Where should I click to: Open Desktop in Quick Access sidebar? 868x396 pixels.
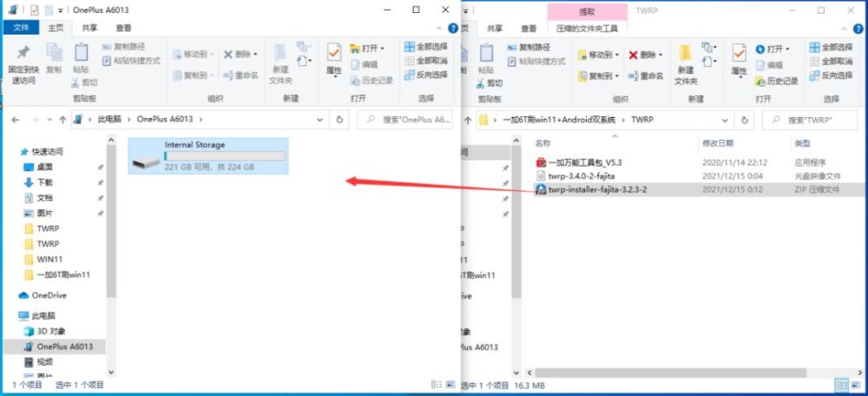(45, 168)
